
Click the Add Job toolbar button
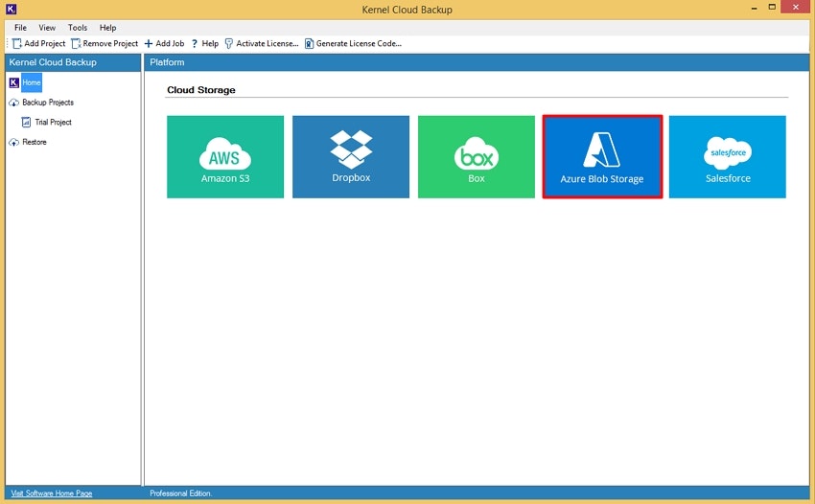[x=164, y=44]
